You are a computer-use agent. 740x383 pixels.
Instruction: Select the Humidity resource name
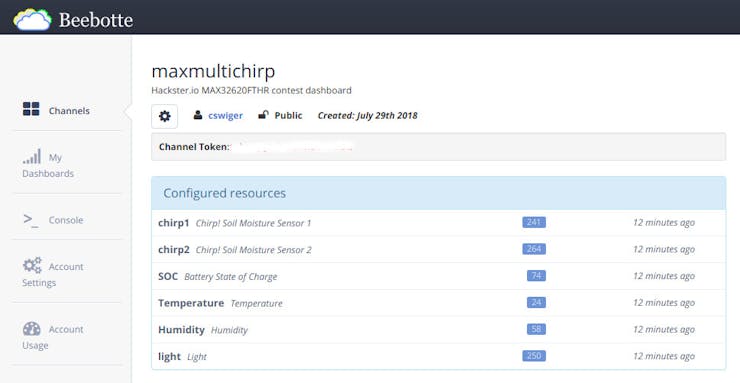tap(181, 329)
